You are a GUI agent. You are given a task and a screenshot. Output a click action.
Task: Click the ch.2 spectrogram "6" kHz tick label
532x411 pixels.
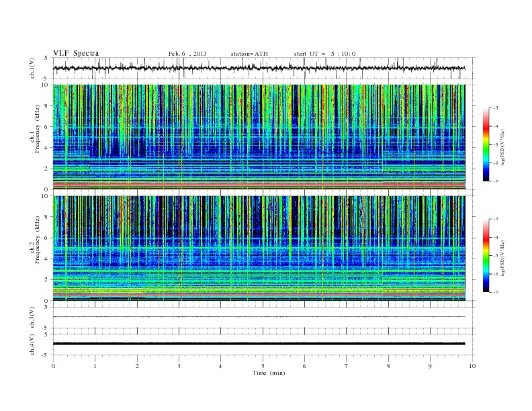[46, 238]
